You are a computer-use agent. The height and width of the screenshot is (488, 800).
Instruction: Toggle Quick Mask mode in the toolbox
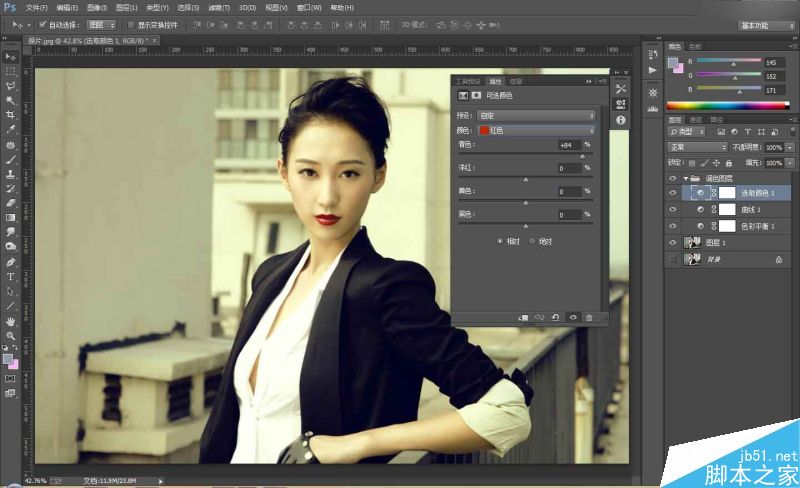10,379
